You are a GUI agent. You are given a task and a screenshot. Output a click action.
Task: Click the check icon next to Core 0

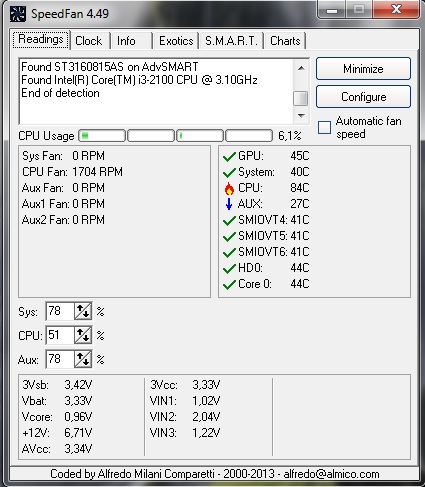coord(229,284)
